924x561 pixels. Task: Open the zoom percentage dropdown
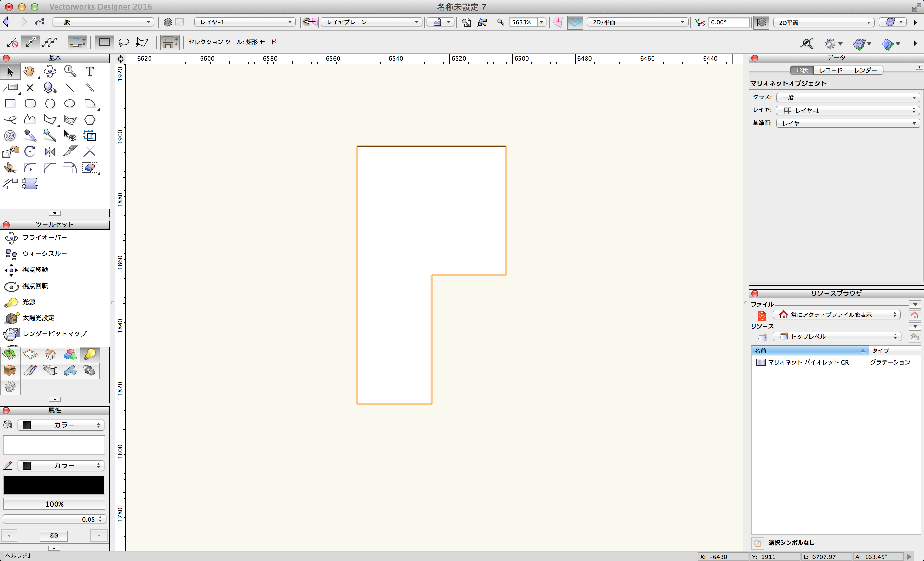(x=541, y=22)
